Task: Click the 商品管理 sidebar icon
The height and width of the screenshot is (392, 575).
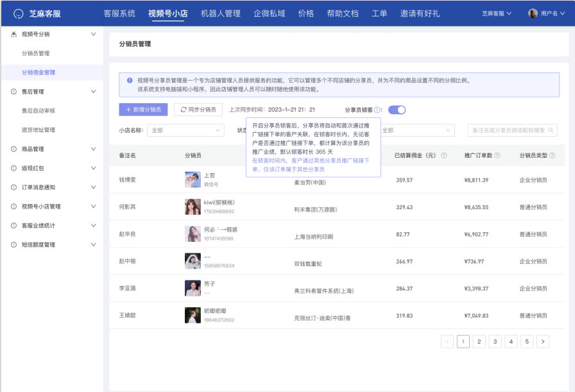Action: pos(13,149)
